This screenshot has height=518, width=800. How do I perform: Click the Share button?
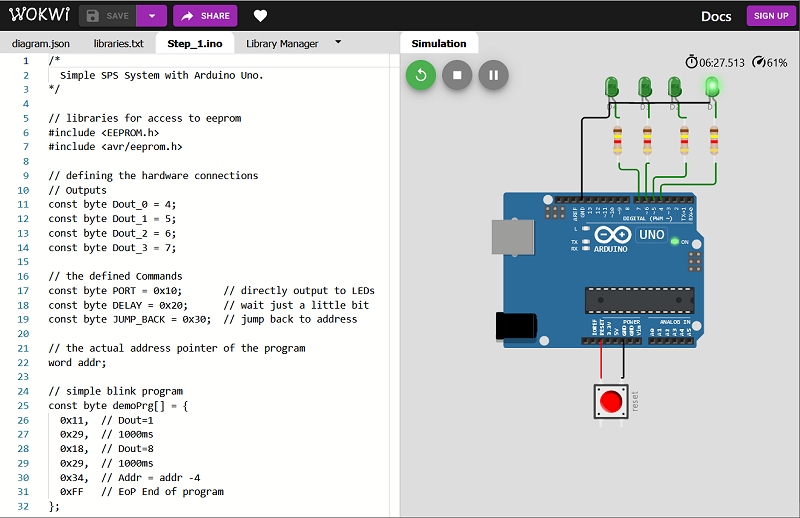pos(205,16)
